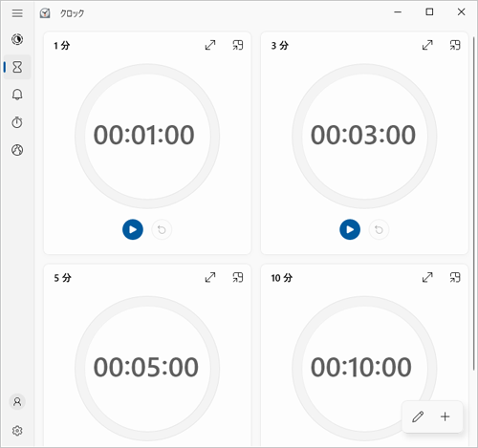Viewport: 478px width, 448px height.
Task: Reset the 3 分 timer
Action: click(x=379, y=229)
